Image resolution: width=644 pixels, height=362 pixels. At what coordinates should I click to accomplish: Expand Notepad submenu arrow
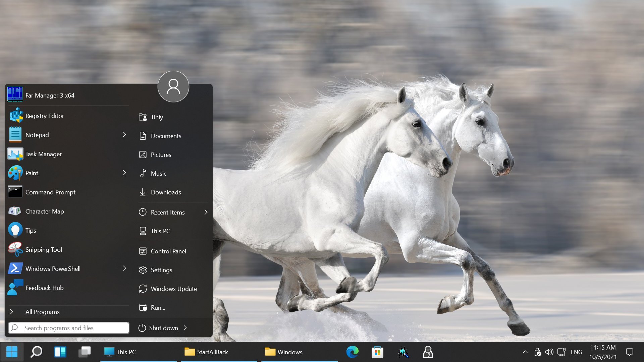pos(124,134)
